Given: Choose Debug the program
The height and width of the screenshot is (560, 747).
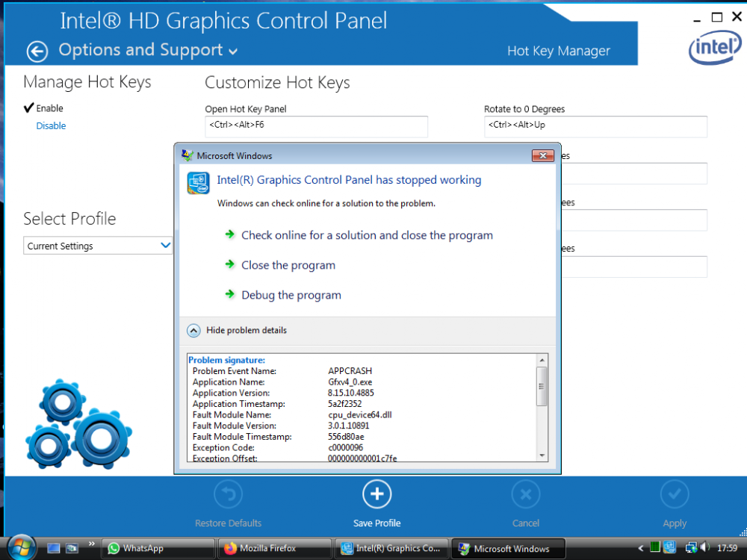Looking at the screenshot, I should 291,295.
